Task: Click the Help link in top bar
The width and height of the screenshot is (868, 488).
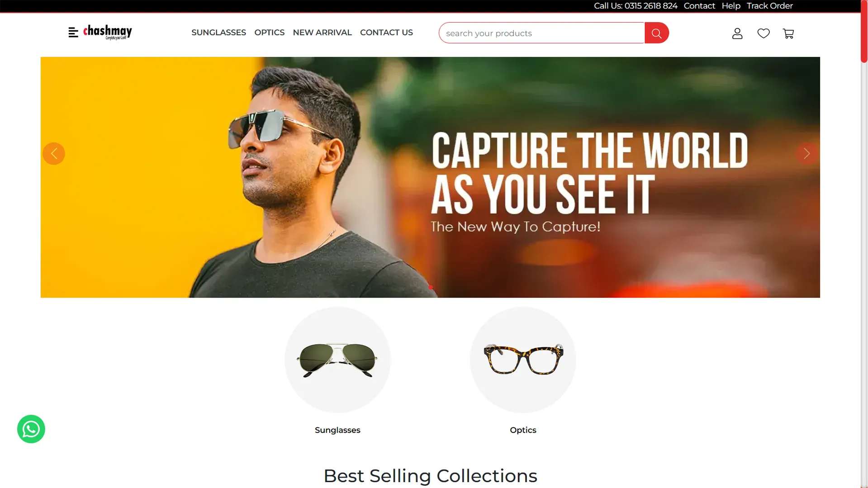Action: pyautogui.click(x=730, y=6)
